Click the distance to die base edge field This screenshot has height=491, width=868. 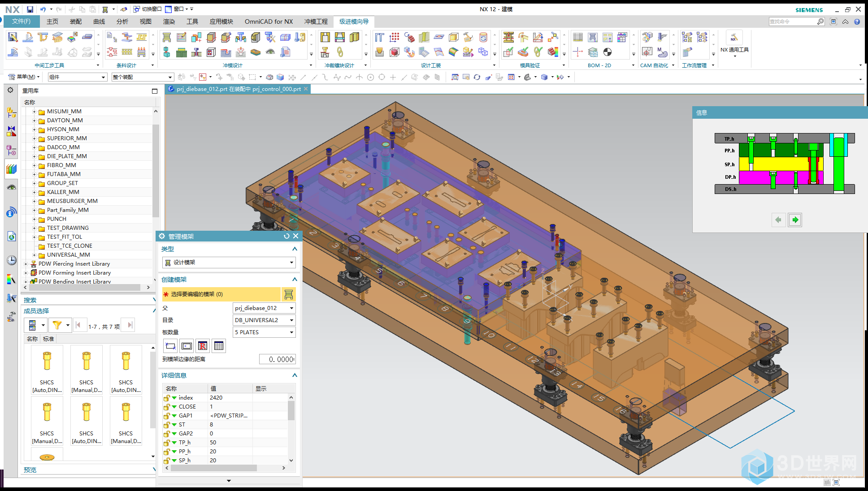277,359
